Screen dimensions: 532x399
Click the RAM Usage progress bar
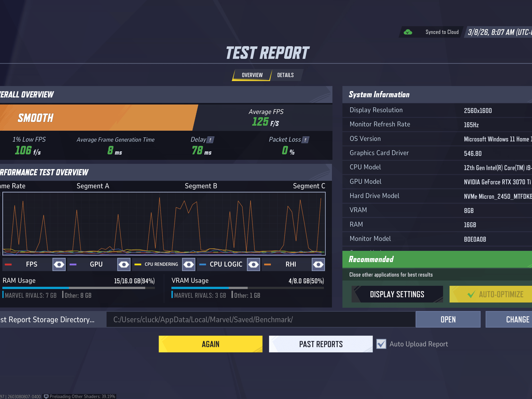coord(78,288)
